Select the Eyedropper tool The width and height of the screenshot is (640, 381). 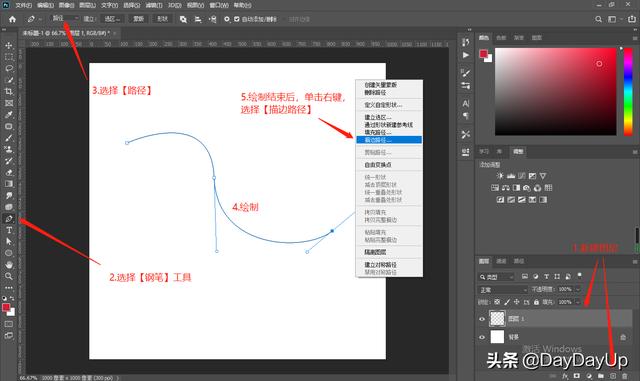tap(9, 115)
